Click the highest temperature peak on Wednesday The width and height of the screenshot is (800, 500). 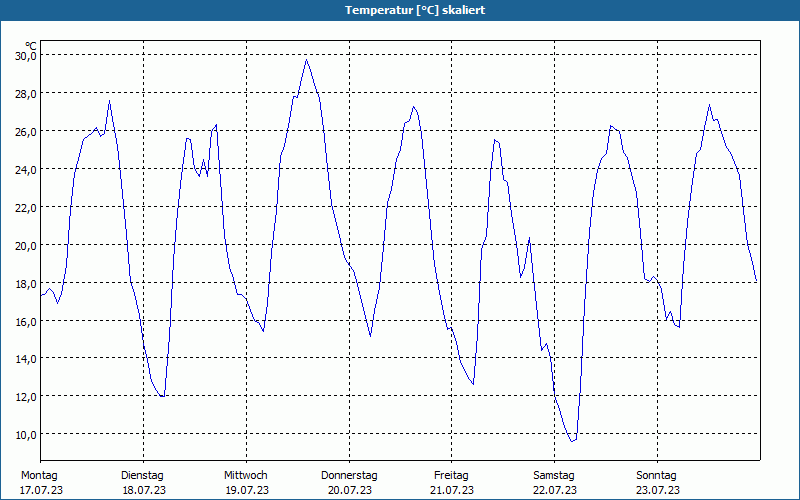[307, 60]
